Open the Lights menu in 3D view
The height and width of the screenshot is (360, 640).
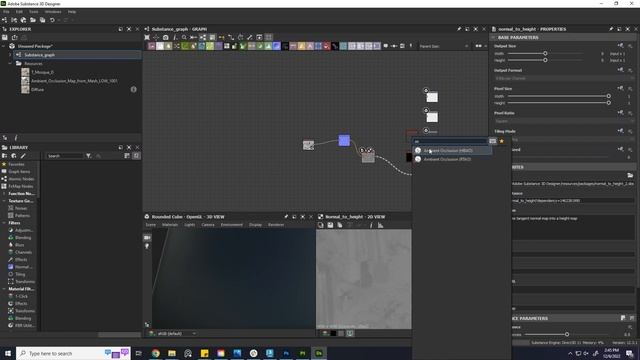[189, 225]
